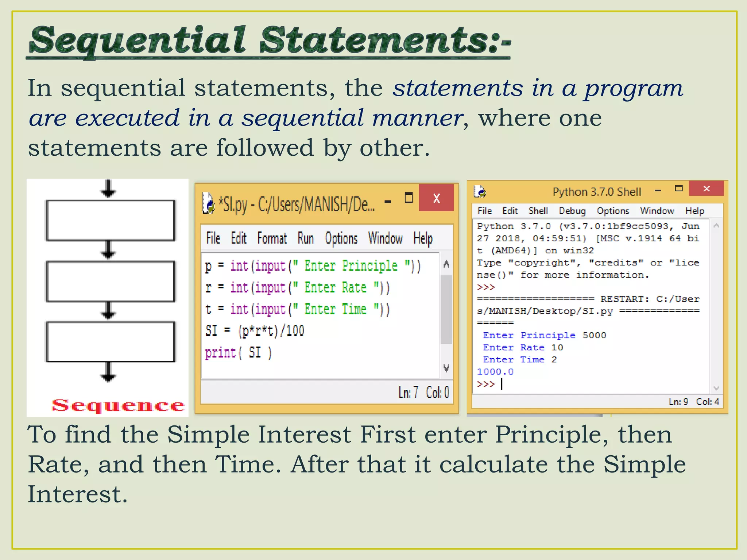Click the Python Shell window title icon

[x=480, y=191]
